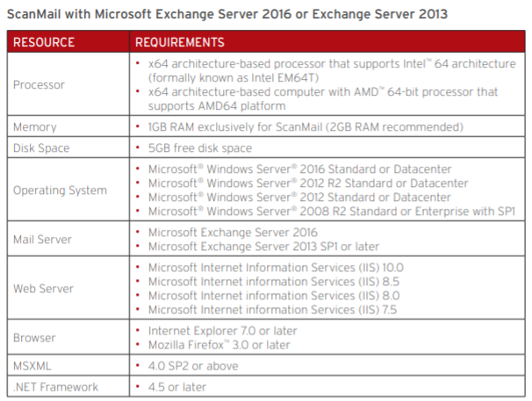Click the 5GB free disk space entry

(x=200, y=148)
